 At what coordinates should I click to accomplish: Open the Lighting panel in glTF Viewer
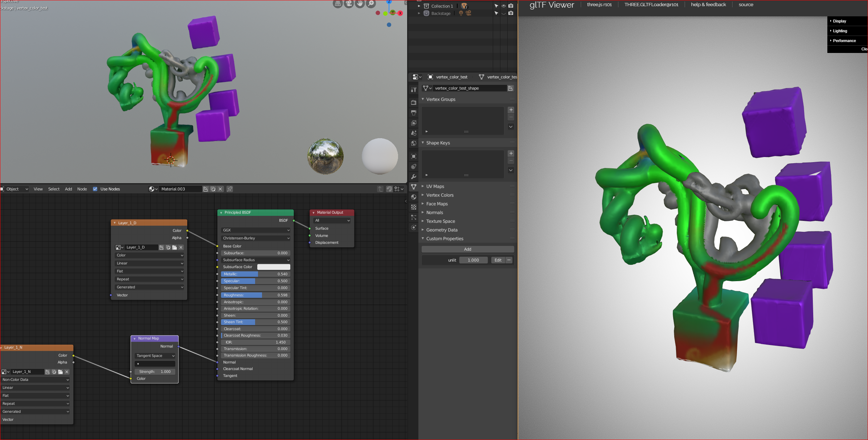[839, 30]
